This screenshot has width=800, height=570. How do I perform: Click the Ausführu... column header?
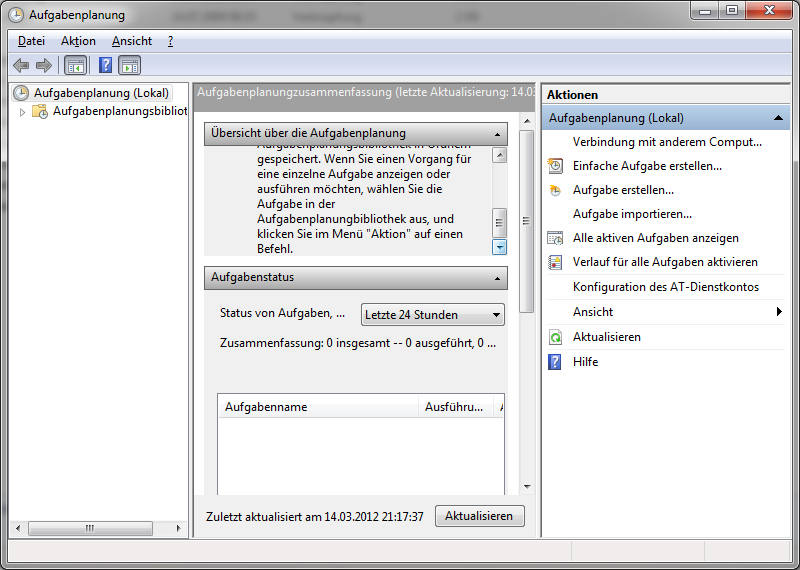(x=456, y=407)
